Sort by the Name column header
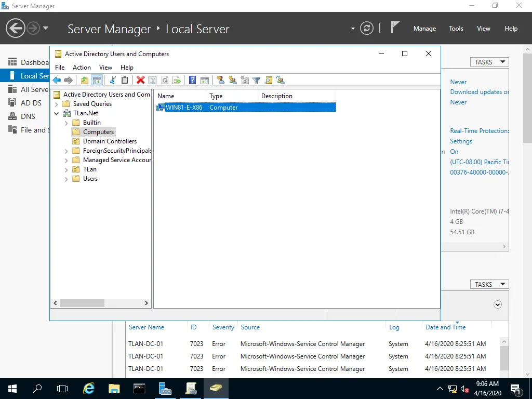This screenshot has height=399, width=532. click(x=180, y=96)
